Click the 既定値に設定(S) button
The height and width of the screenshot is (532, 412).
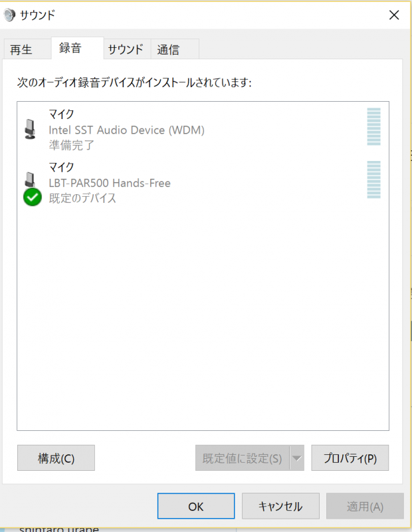[243, 458]
